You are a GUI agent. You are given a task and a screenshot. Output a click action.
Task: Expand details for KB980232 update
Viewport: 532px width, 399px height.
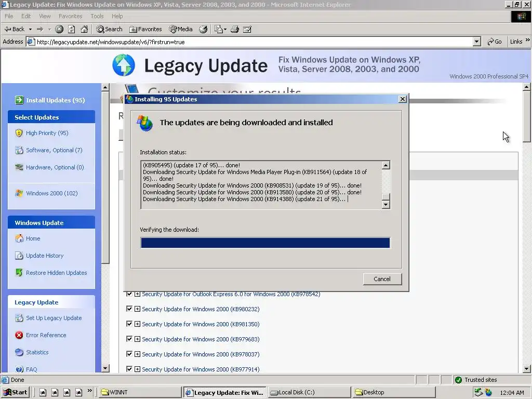click(x=137, y=309)
